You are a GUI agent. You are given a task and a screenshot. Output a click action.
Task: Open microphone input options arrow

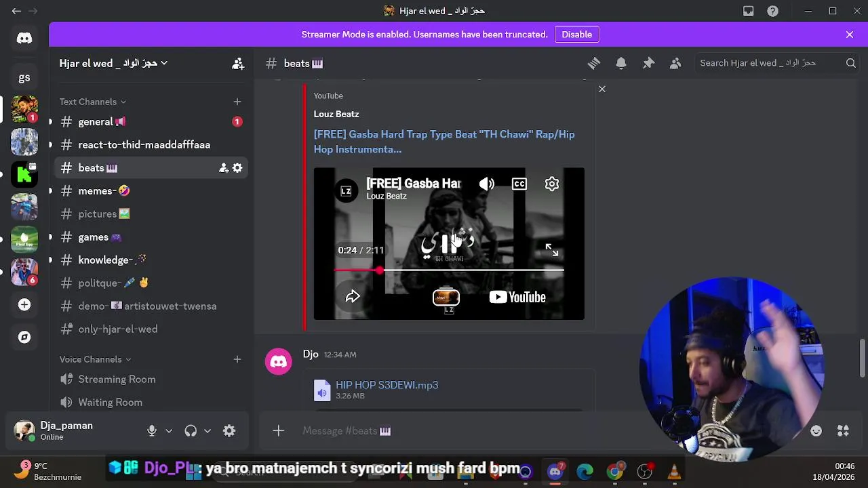pyautogui.click(x=169, y=431)
